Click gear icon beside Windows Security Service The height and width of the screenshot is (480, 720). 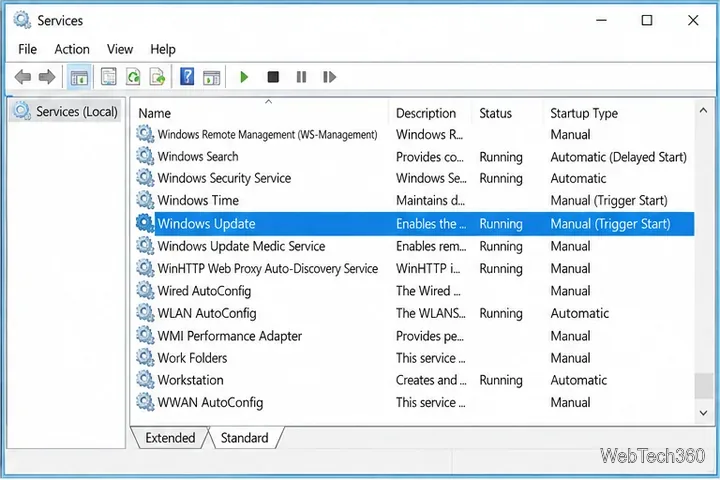click(145, 178)
